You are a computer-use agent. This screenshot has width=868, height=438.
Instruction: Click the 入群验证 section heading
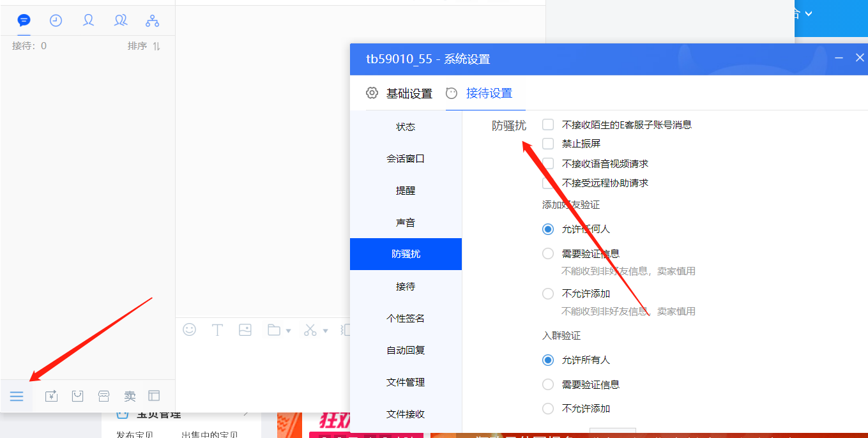(x=561, y=335)
